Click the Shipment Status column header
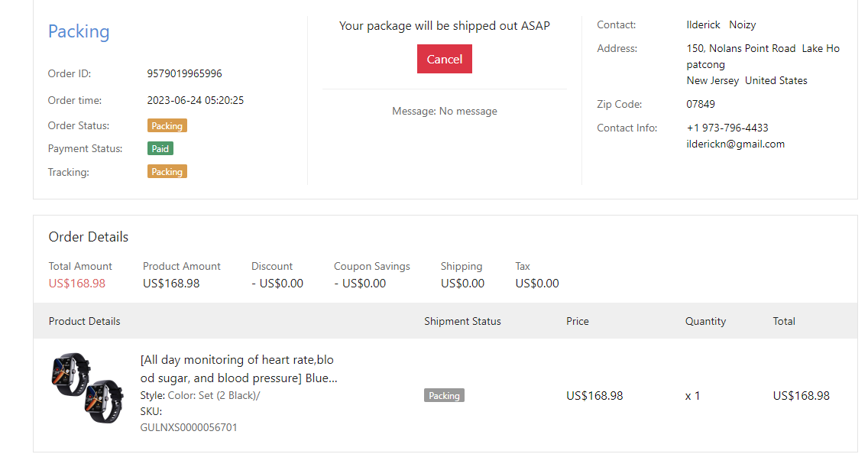The height and width of the screenshot is (454, 868). click(x=462, y=321)
